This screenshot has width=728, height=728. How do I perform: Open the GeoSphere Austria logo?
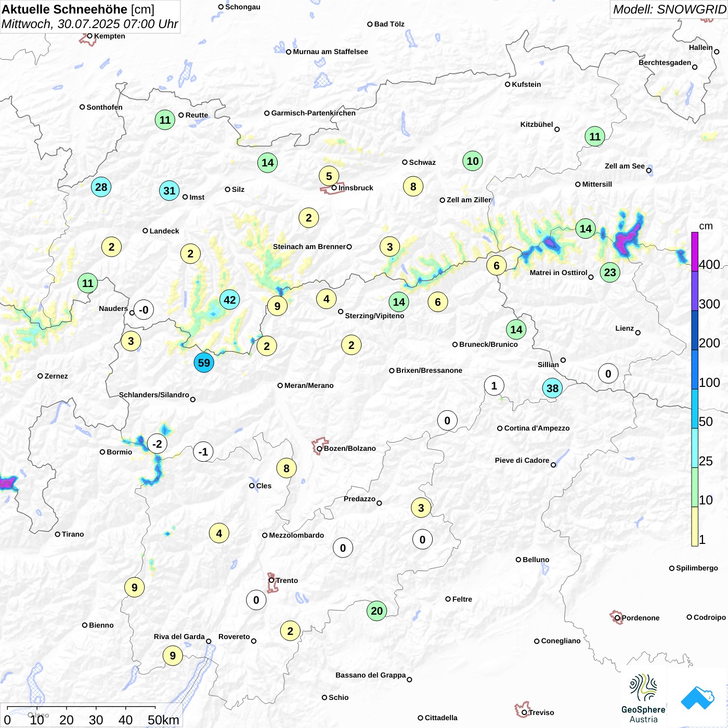tap(643, 698)
